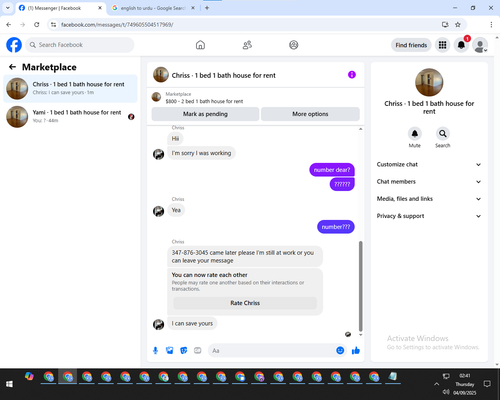
Task: Click the install app icon in address bar
Action: click(445, 25)
